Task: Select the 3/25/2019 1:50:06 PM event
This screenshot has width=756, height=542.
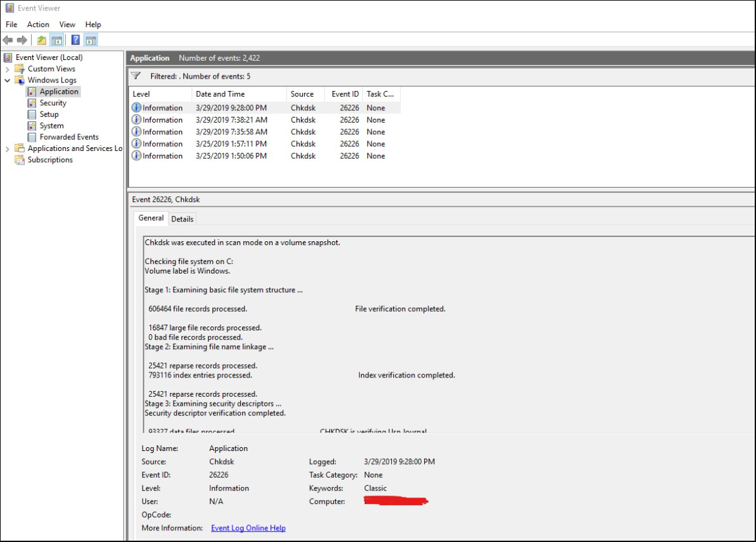Action: 230,156
